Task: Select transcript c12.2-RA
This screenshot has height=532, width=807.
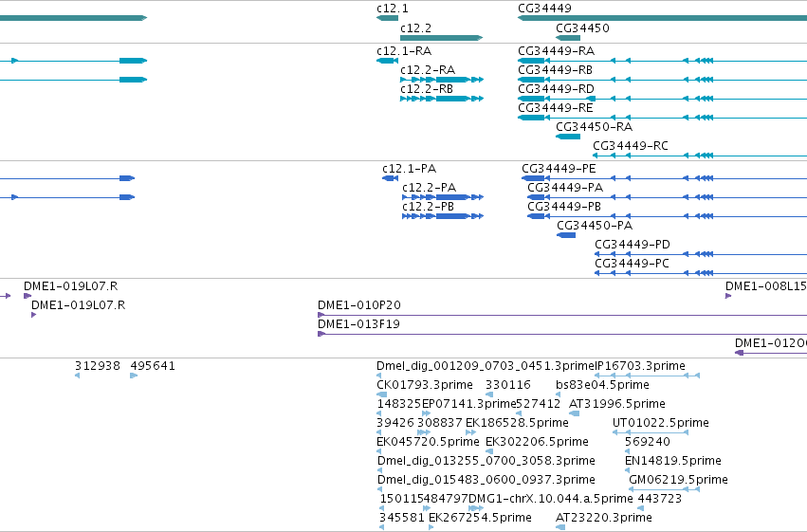Action: click(x=428, y=70)
